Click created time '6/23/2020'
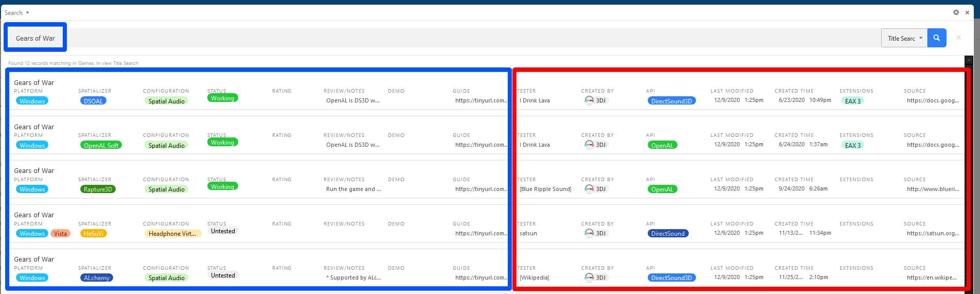The width and height of the screenshot is (980, 294). point(791,100)
